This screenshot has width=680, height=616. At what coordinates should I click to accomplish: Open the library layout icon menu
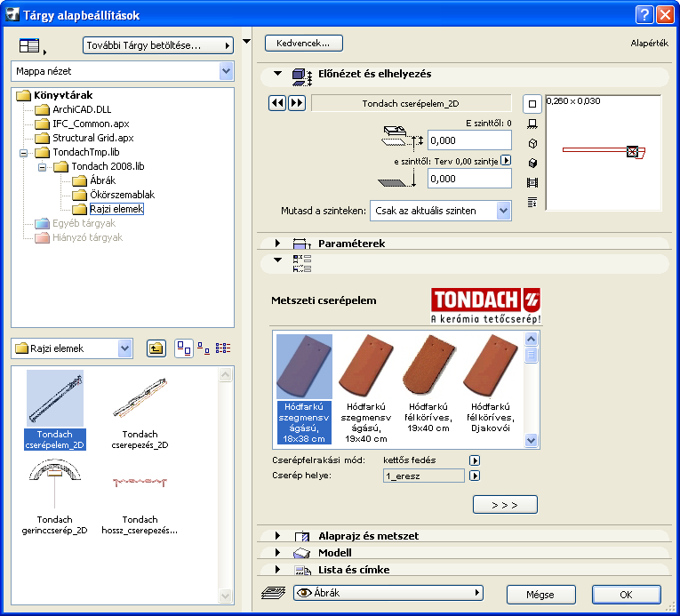32,46
